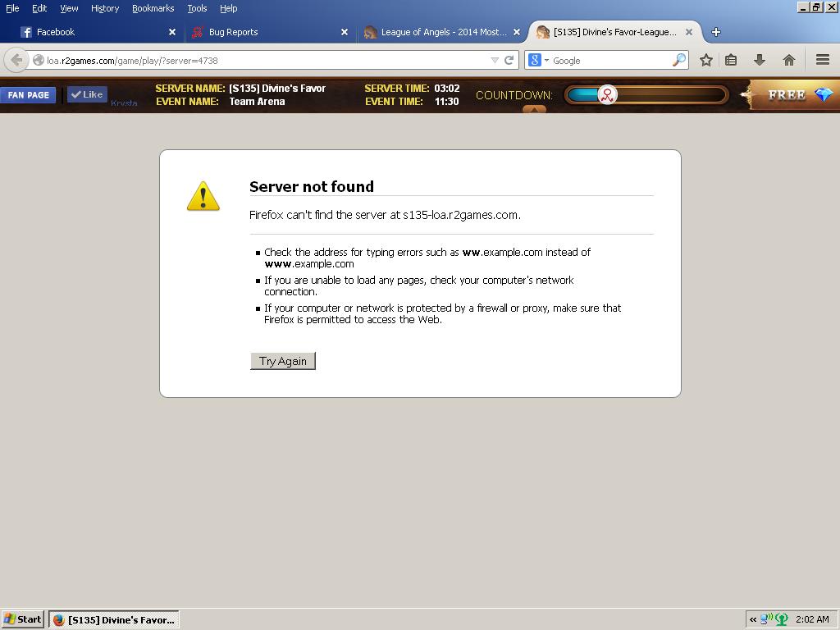840x630 pixels.
Task: Open a new tab with plus button
Action: point(715,32)
